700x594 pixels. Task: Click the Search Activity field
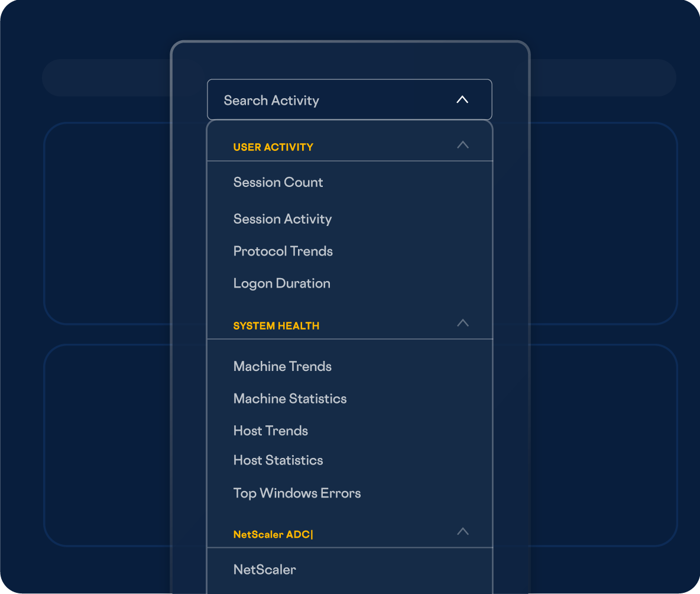(319, 100)
